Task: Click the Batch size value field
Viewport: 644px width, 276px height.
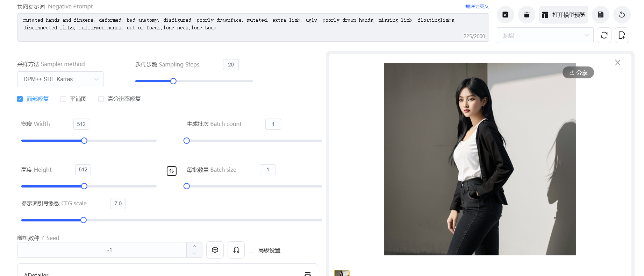Action: (x=267, y=170)
